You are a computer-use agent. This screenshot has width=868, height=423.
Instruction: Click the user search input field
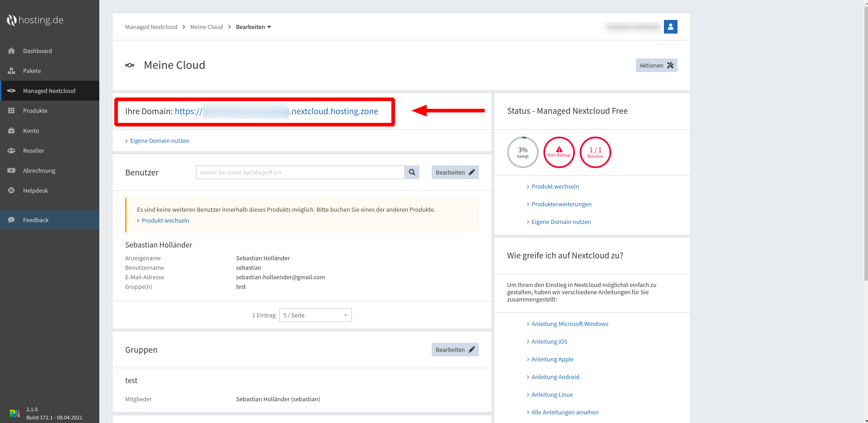pos(300,172)
